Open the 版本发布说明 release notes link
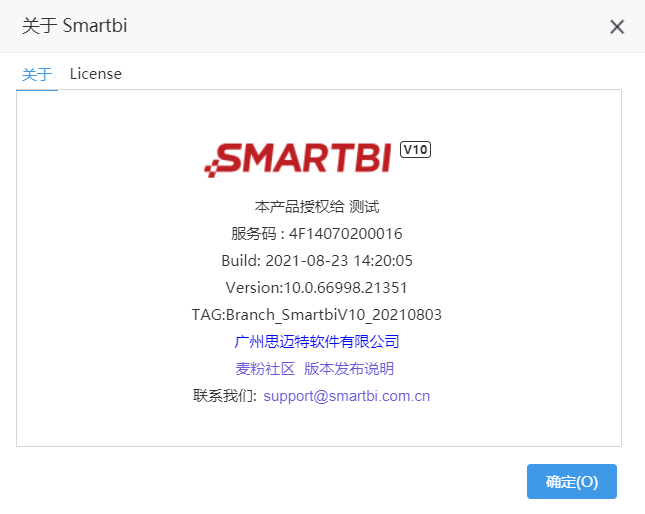The width and height of the screenshot is (645, 514). (x=349, y=368)
